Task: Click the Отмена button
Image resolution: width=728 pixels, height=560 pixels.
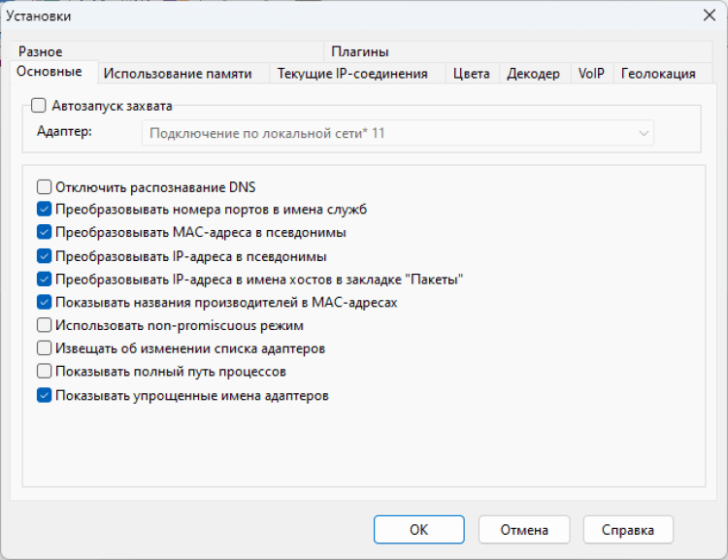Action: (x=524, y=530)
